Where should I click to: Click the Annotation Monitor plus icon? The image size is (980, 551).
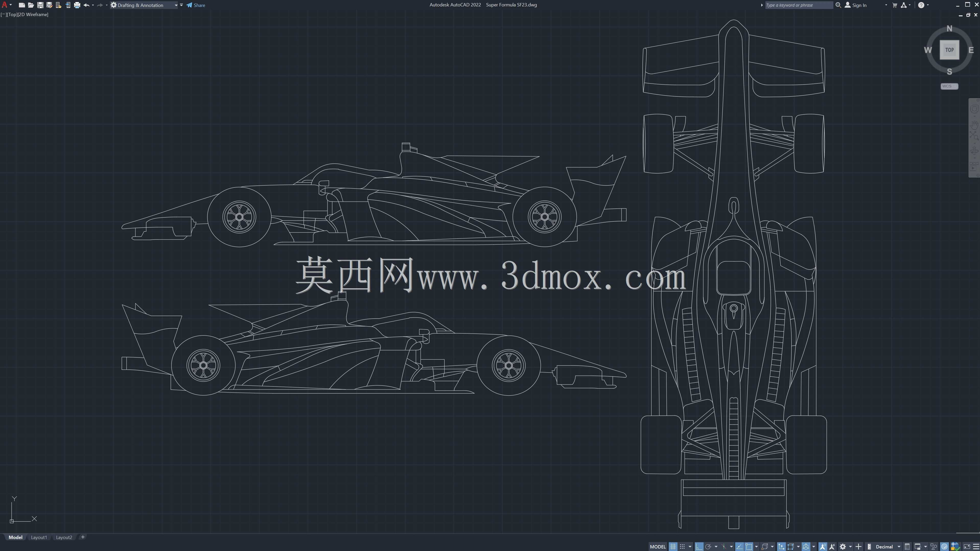click(858, 547)
